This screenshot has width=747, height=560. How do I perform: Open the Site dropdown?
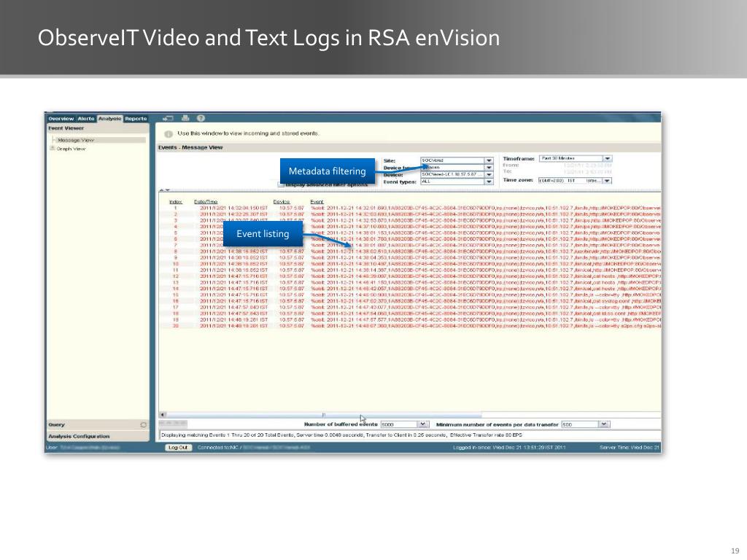coord(489,160)
